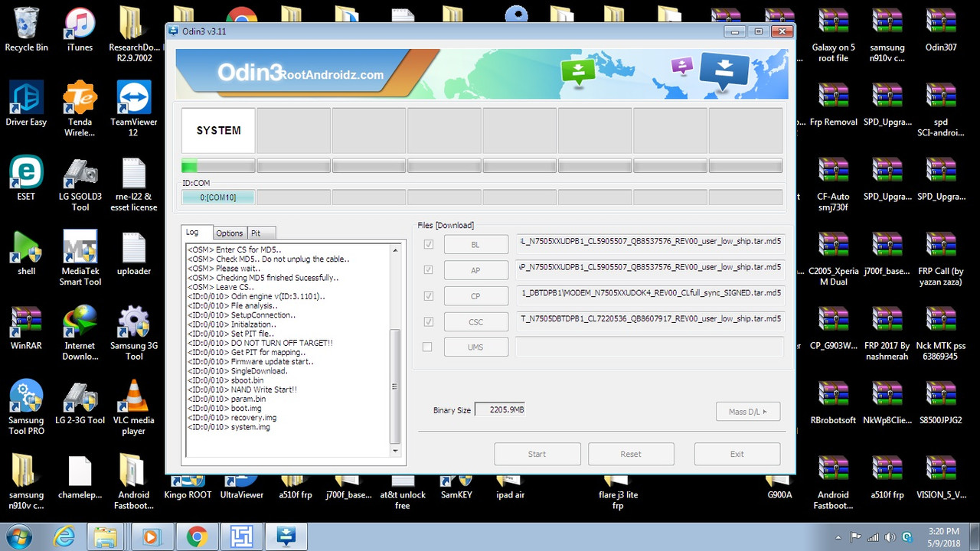Viewport: 980px width, 551px height.
Task: Select the Driver Easy desktop shortcut
Action: (26, 104)
